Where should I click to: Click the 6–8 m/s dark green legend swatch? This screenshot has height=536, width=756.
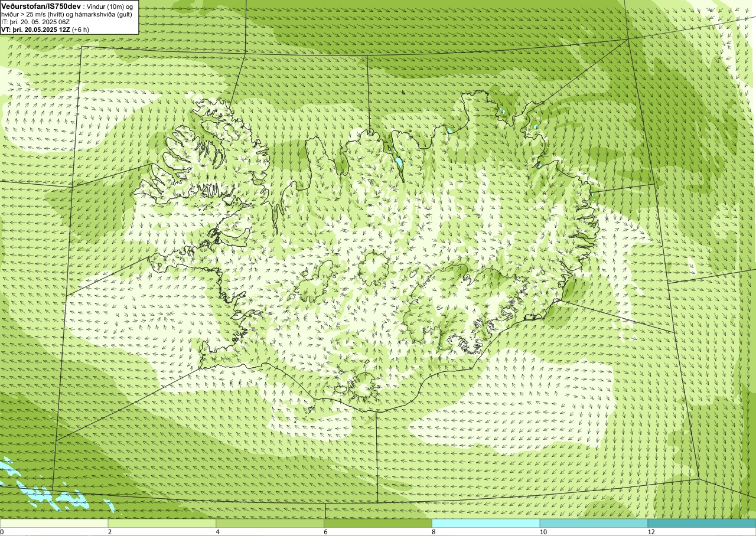pyautogui.click(x=378, y=523)
